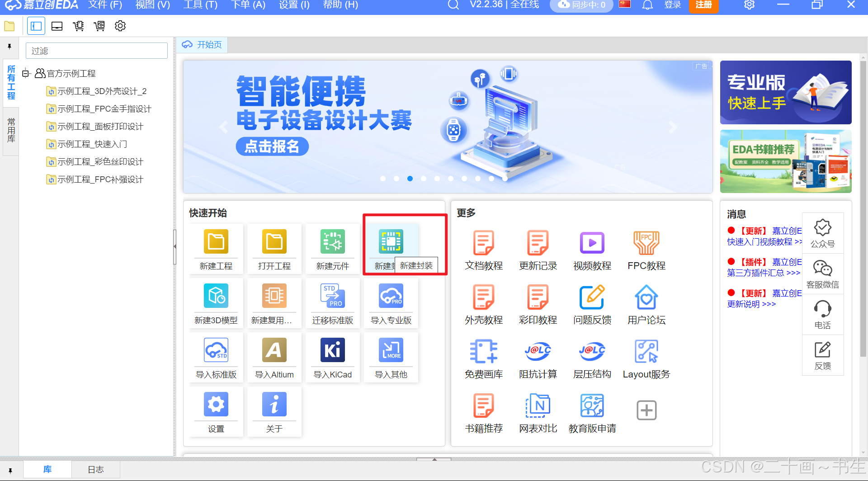
Task: Open 第三方插件汇总 >>> link
Action: [764, 273]
